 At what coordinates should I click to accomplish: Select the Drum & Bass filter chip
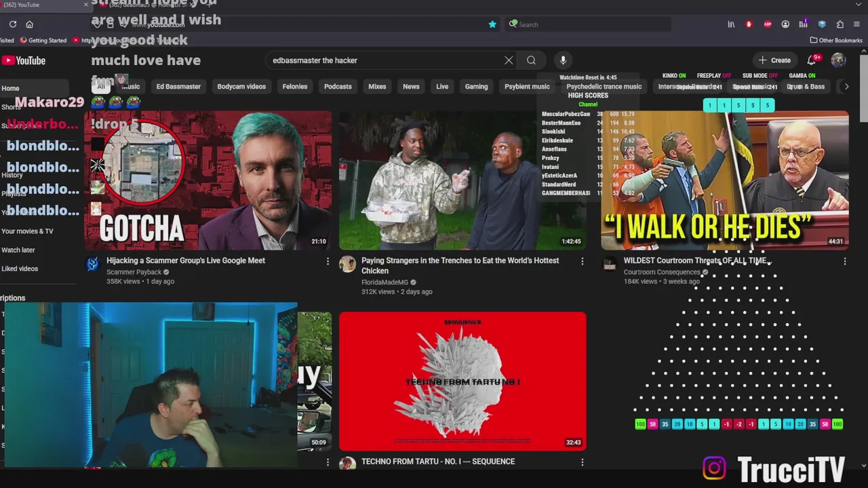[x=806, y=87]
